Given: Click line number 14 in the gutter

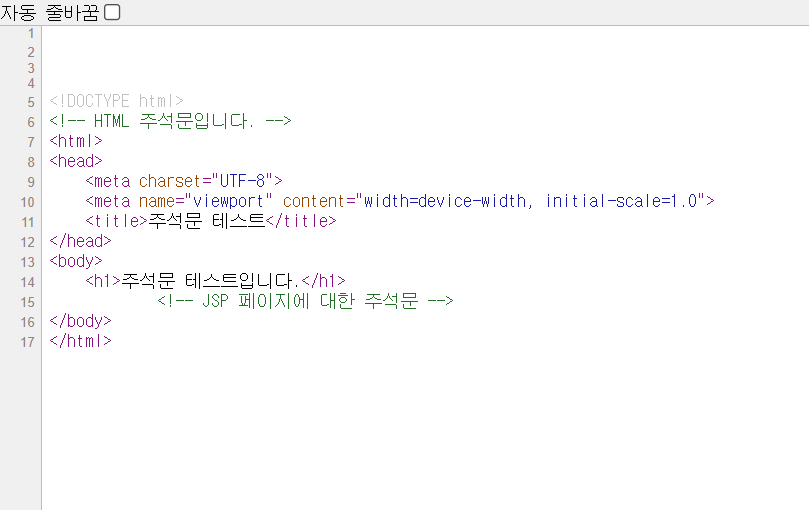Looking at the screenshot, I should click(27, 282).
